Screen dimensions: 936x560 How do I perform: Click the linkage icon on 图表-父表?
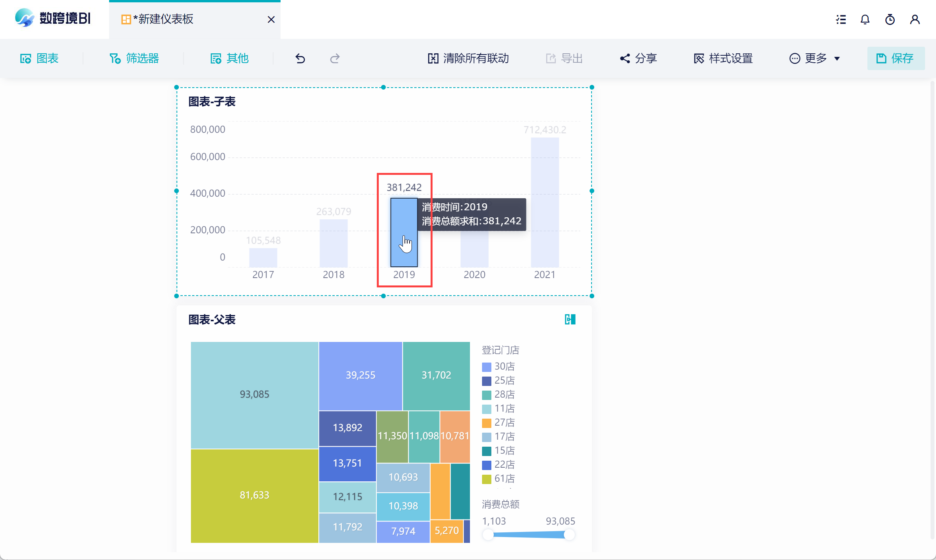click(x=570, y=319)
